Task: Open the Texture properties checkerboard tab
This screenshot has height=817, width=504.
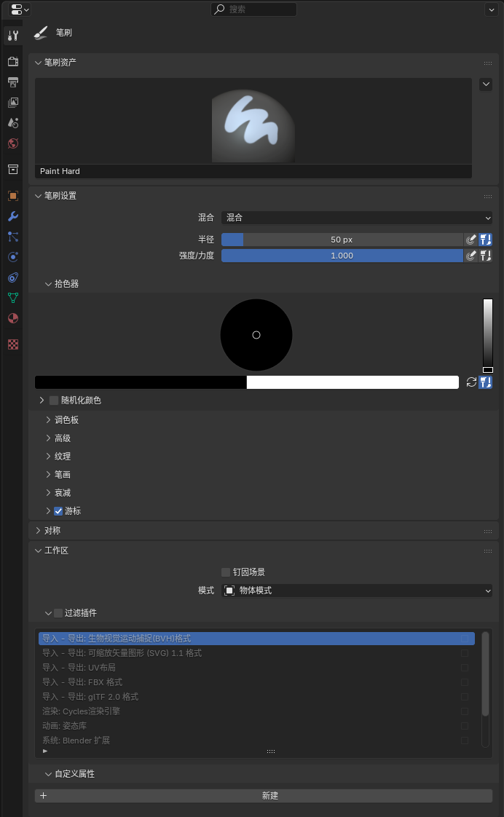Action: (x=12, y=344)
